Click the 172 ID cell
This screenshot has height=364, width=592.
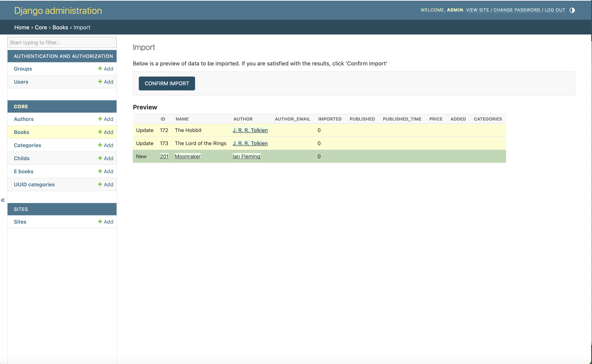pyautogui.click(x=164, y=130)
